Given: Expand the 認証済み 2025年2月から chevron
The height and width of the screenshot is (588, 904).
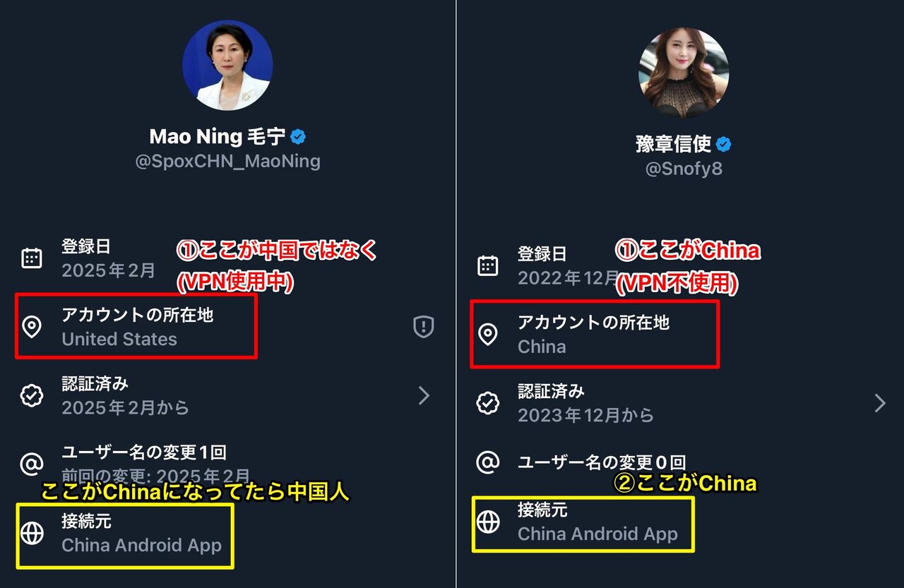Looking at the screenshot, I should pyautogui.click(x=424, y=395).
